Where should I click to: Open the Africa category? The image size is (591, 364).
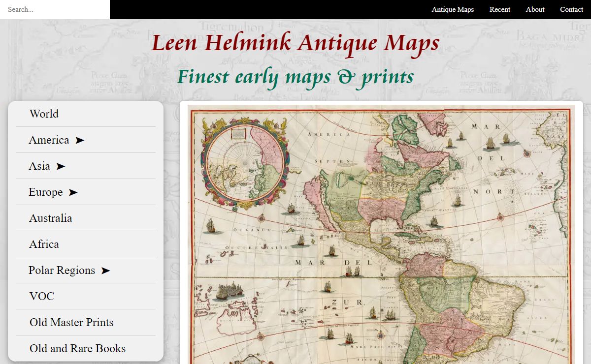tap(44, 244)
